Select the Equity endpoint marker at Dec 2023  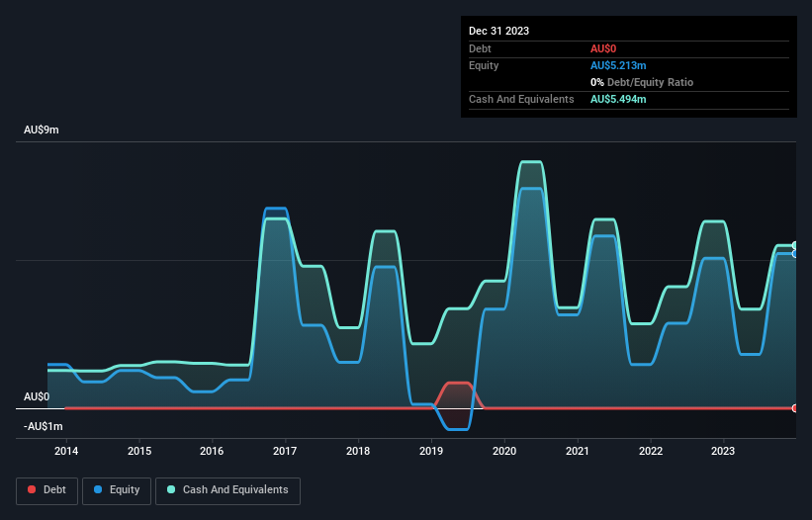tap(795, 254)
